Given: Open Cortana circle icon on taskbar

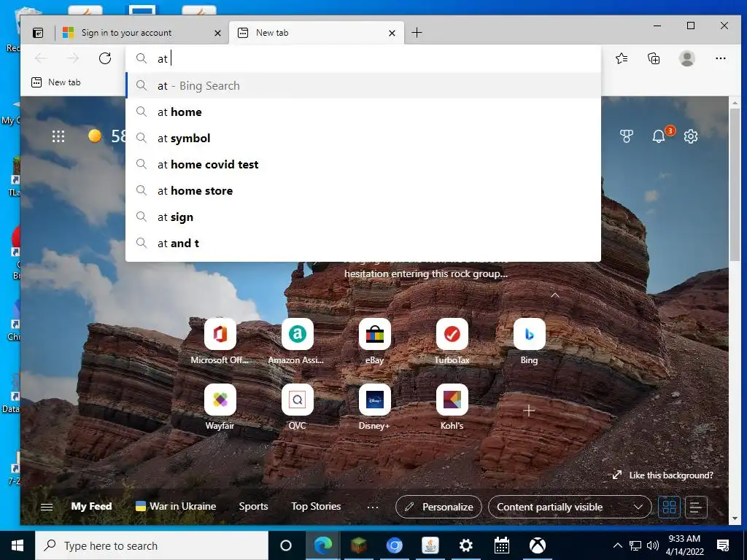Looking at the screenshot, I should coord(285,545).
